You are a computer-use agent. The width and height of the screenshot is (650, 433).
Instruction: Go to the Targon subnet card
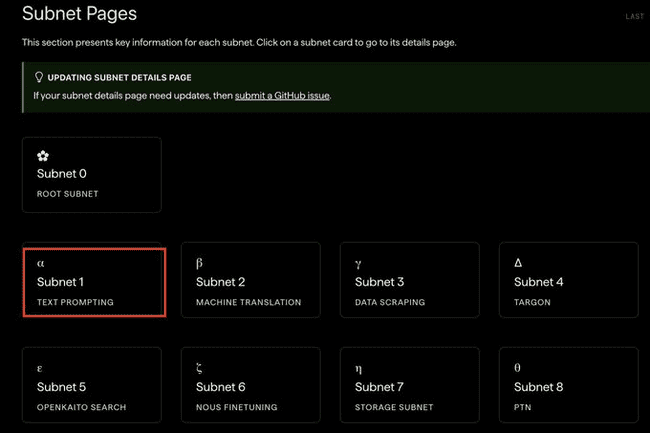coord(569,280)
